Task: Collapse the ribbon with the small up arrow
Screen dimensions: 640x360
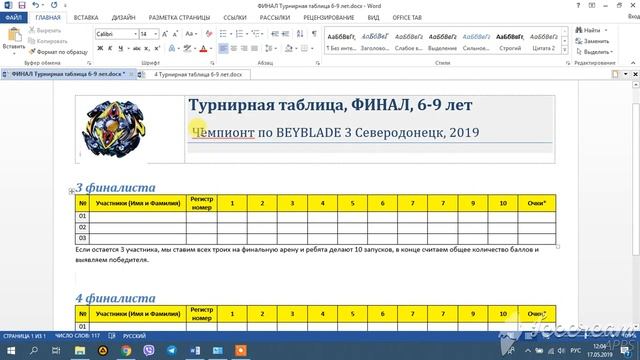Action: pyautogui.click(x=633, y=63)
